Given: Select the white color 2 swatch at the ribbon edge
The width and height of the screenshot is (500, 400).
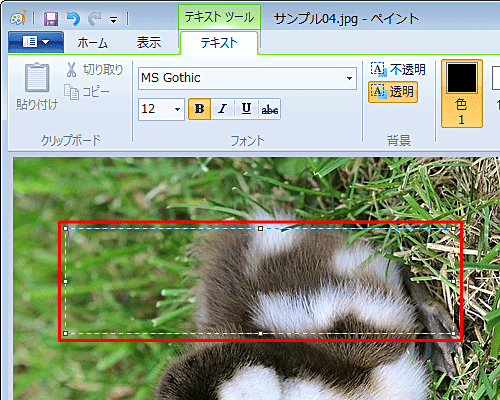Looking at the screenshot, I should pos(496,79).
